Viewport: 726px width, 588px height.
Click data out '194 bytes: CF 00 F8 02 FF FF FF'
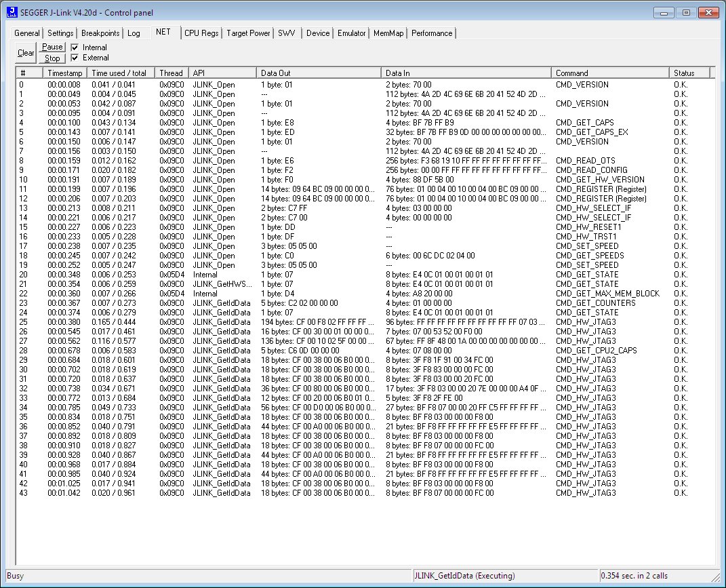[x=318, y=322]
